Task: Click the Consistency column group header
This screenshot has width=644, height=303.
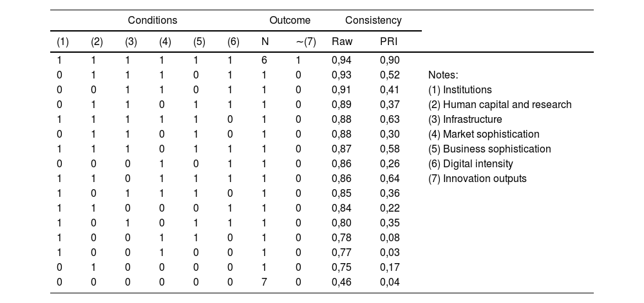Action: (x=373, y=21)
